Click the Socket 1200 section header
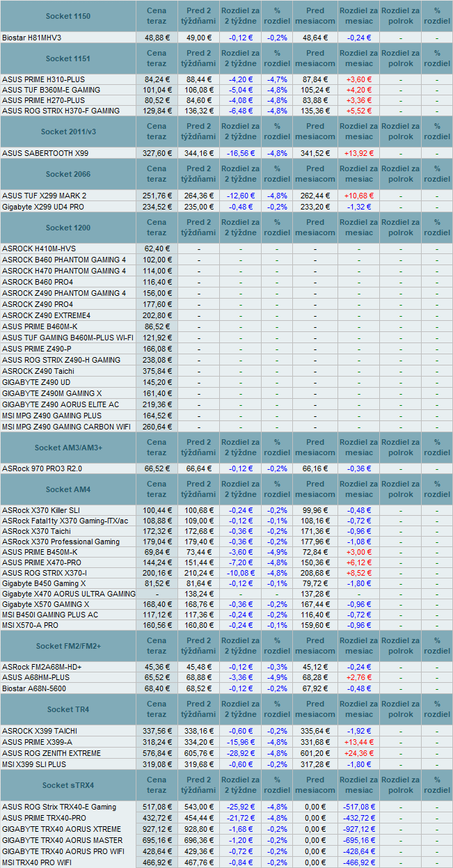453x868 pixels. pyautogui.click(x=67, y=228)
